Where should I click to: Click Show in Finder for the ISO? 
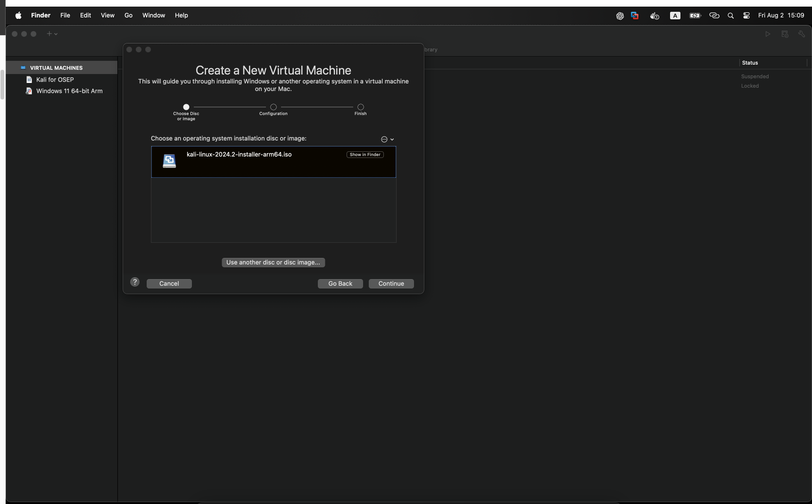(365, 155)
